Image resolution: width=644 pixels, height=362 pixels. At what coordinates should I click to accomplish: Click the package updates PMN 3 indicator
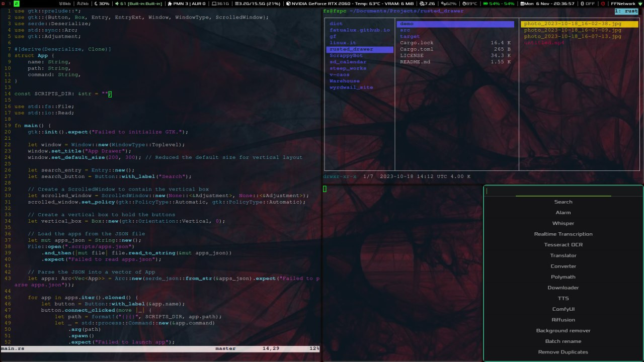pos(186,4)
